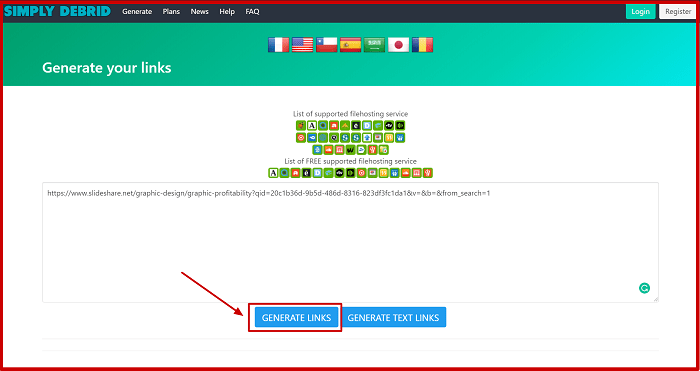This screenshot has width=700, height=371.
Task: Click the slideshare URL text
Action: (x=269, y=193)
